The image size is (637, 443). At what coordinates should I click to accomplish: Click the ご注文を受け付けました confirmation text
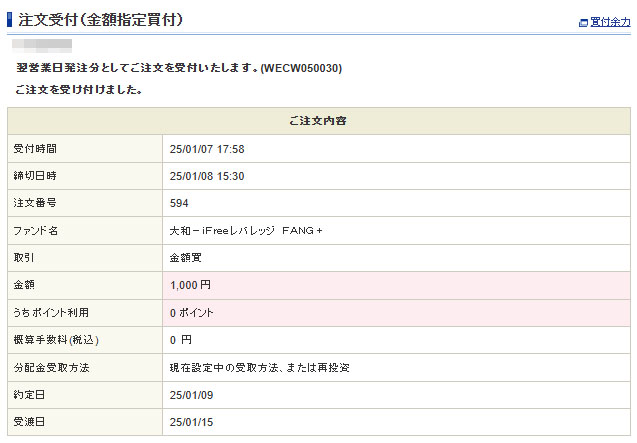(x=78, y=90)
